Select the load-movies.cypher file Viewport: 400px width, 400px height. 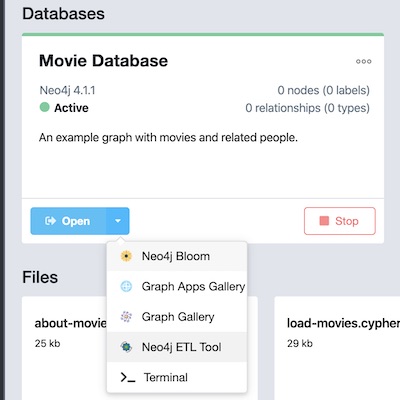[x=337, y=348]
